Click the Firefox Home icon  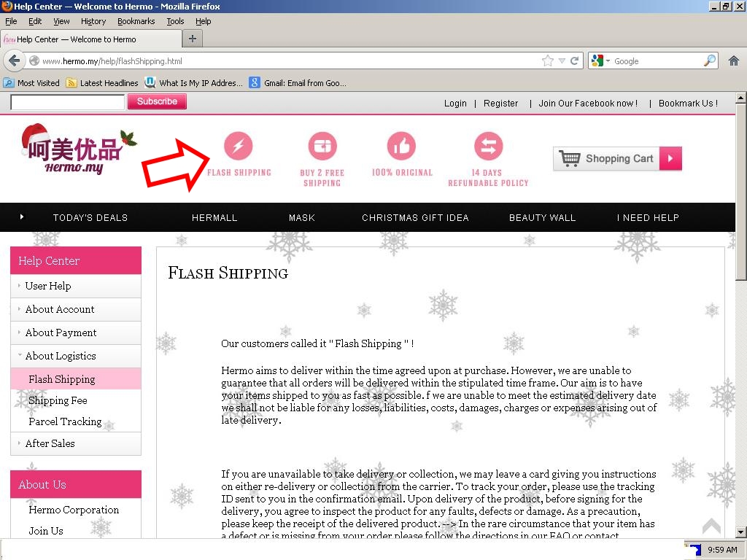(x=734, y=61)
